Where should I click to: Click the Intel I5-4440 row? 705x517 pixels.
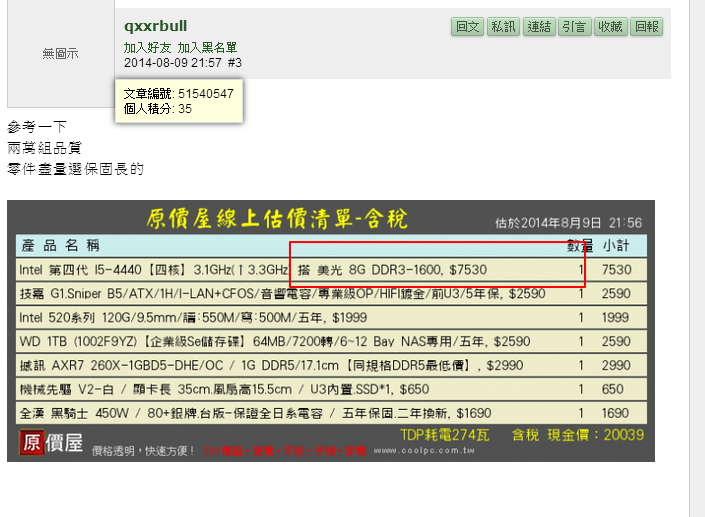[331, 270]
